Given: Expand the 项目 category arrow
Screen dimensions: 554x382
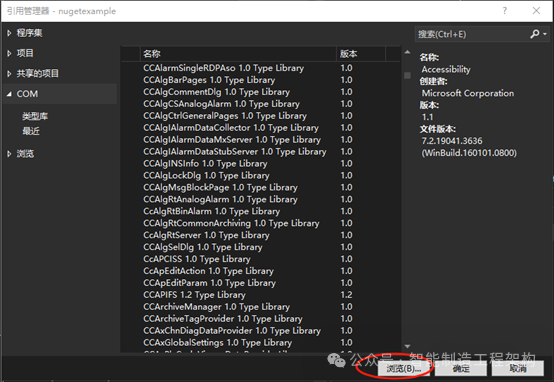Looking at the screenshot, I should 9,53.
